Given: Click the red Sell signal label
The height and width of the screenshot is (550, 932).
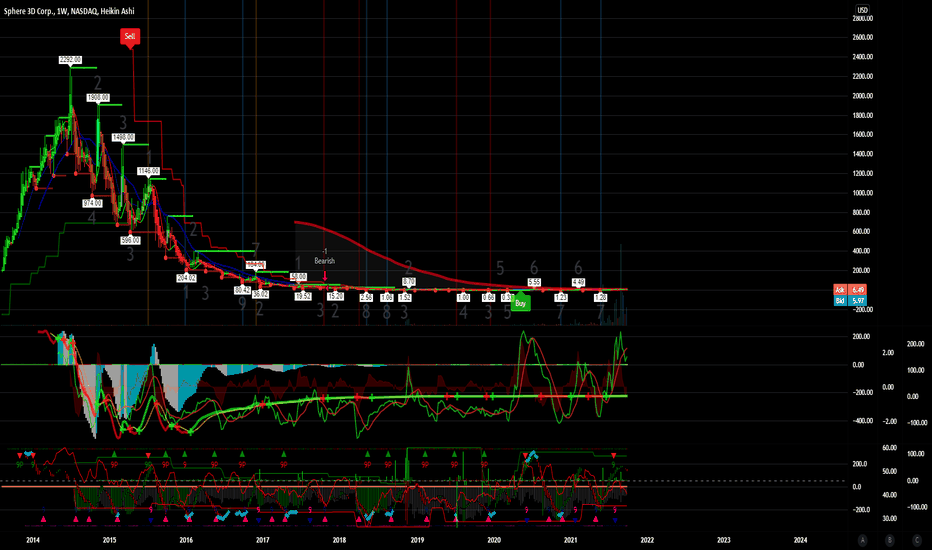Looking at the screenshot, I should (x=130, y=37).
